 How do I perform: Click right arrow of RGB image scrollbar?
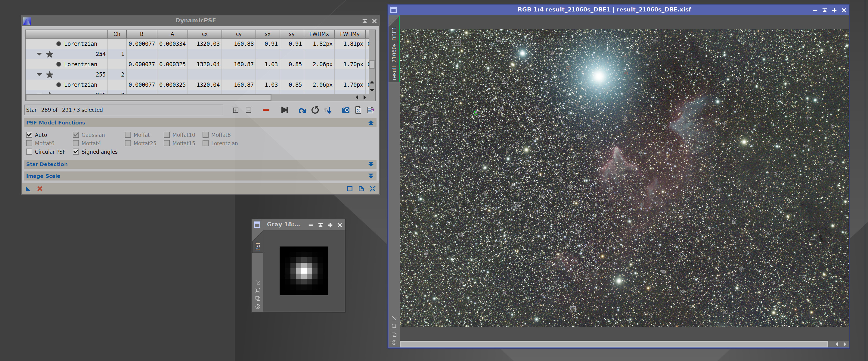(x=845, y=344)
